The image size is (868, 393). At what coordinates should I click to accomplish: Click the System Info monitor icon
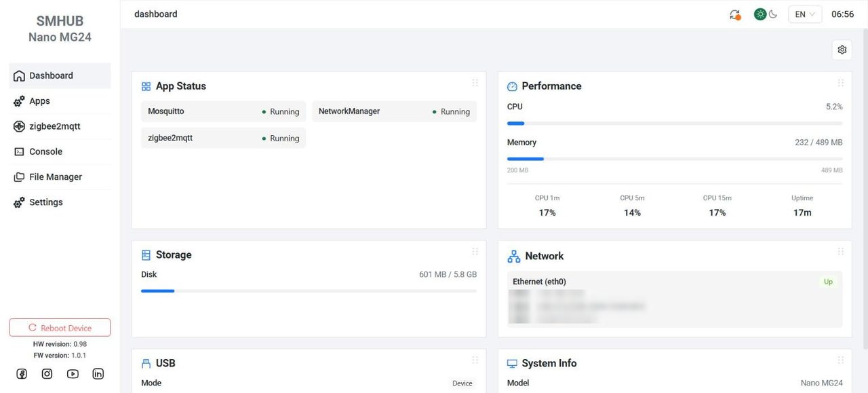(512, 364)
